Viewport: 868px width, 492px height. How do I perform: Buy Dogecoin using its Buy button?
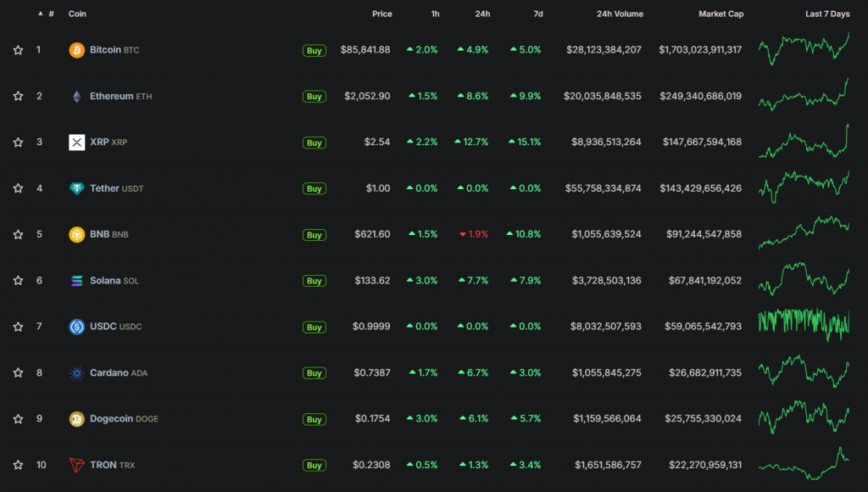coord(314,419)
